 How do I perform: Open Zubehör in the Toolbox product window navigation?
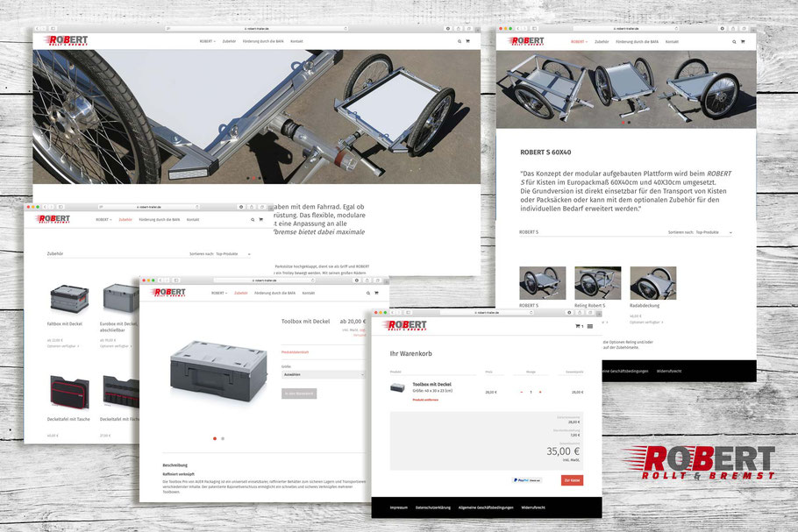(241, 293)
